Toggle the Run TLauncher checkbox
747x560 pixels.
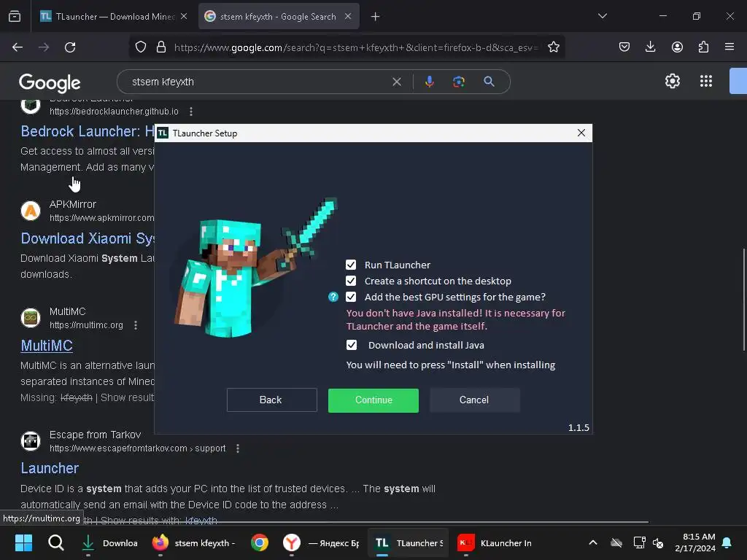pos(351,265)
